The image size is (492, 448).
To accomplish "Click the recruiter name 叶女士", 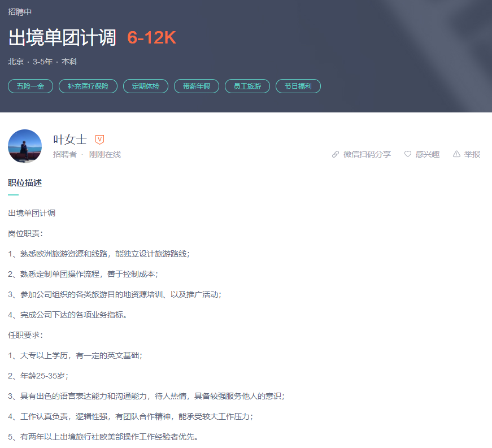I will (70, 140).
